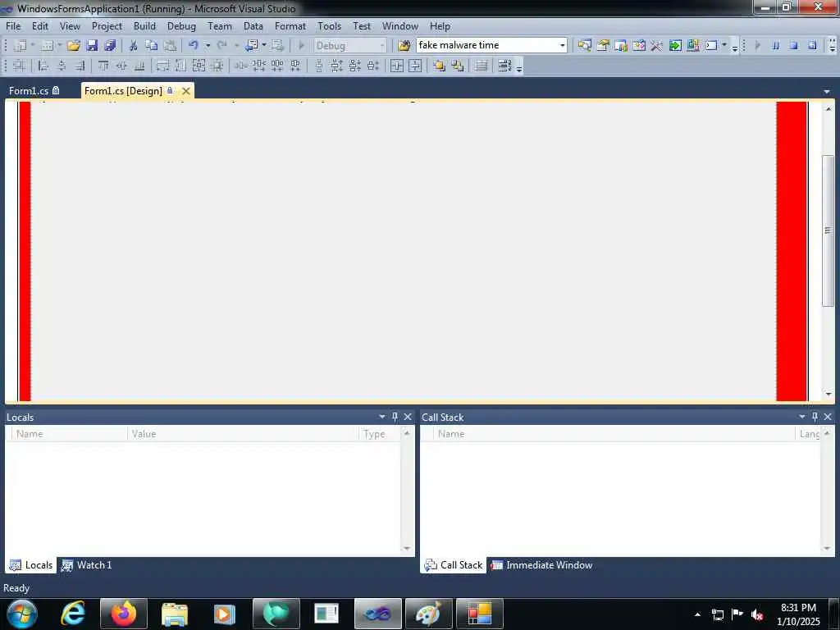This screenshot has height=630, width=840.
Task: Click the Make Same Size icon
Action: tap(199, 66)
